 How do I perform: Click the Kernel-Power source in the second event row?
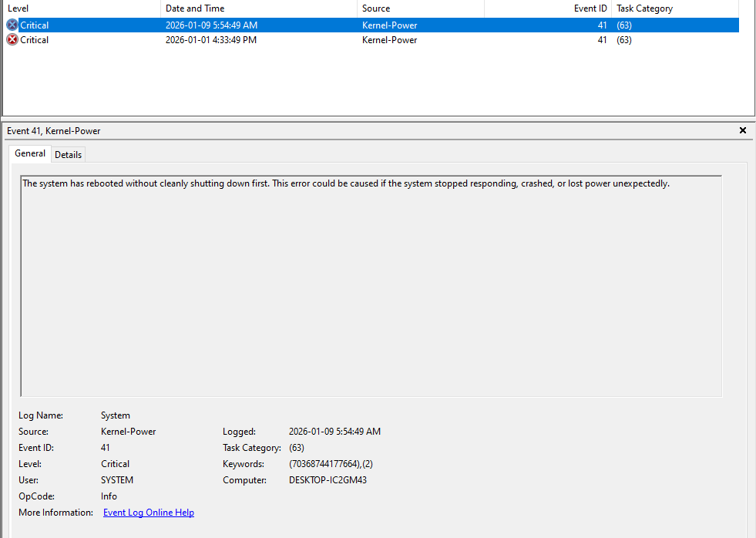(x=390, y=40)
